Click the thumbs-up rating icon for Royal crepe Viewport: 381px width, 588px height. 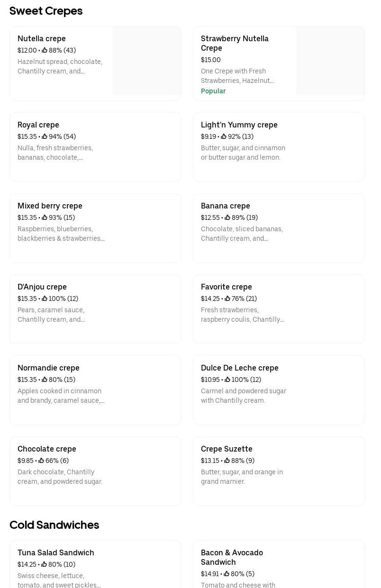coord(45,136)
